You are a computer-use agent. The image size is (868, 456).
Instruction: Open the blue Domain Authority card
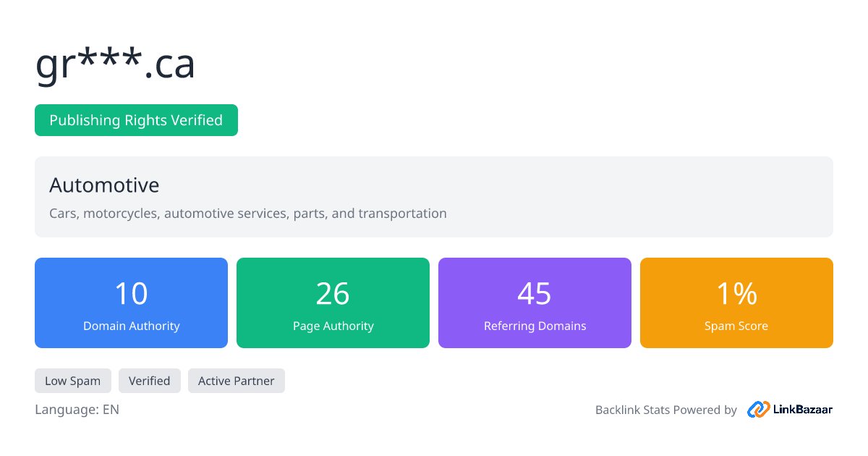tap(131, 303)
